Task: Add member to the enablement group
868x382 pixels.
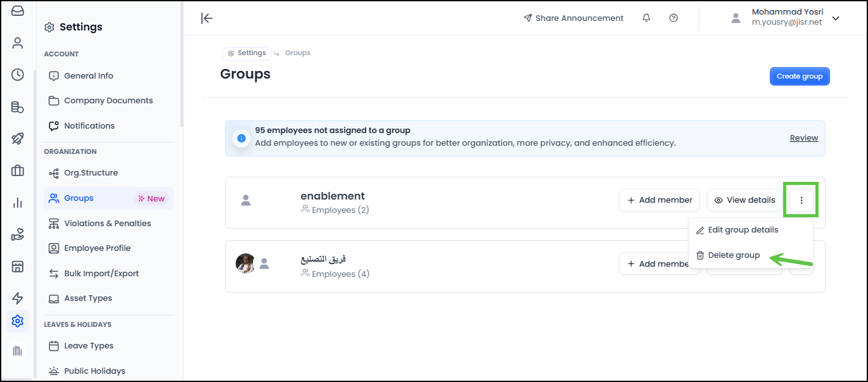Action: tap(660, 200)
